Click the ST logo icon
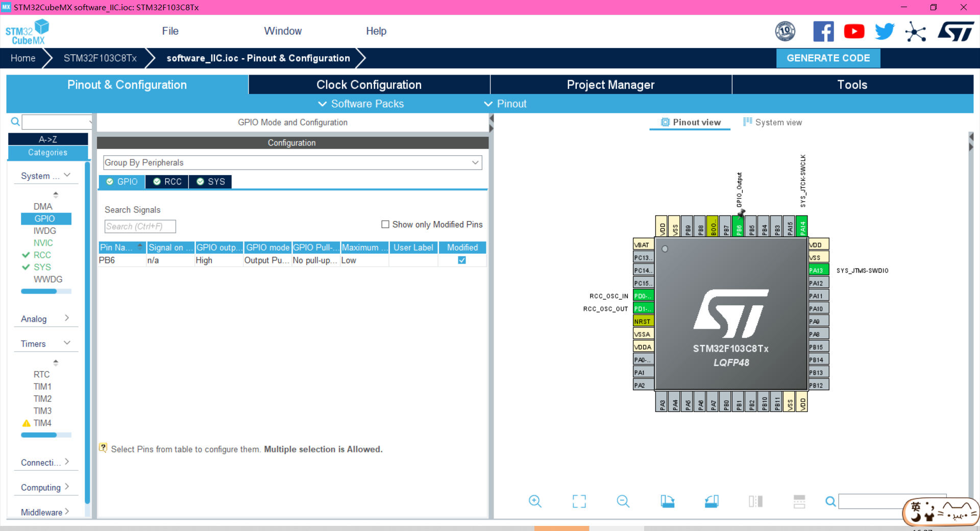 coord(955,31)
